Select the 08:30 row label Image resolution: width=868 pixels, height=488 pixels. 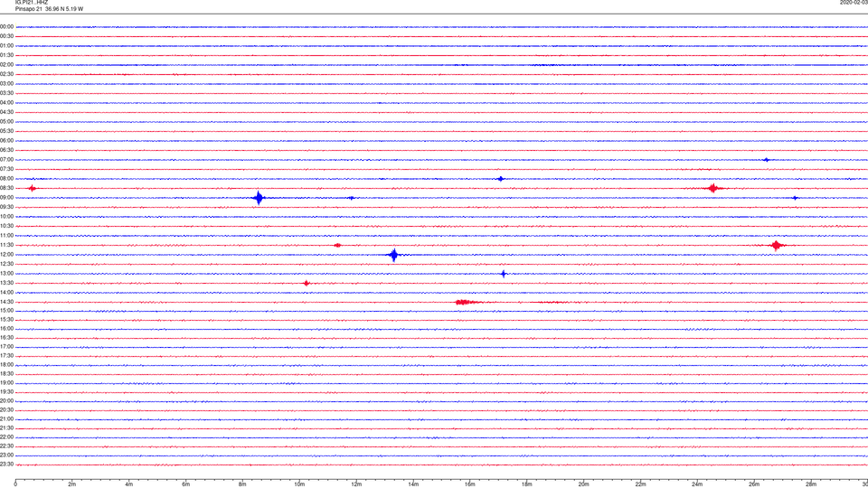pyautogui.click(x=6, y=188)
